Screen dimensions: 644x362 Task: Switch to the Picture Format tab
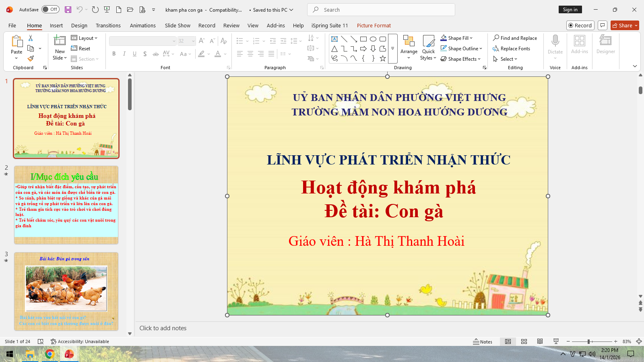[x=374, y=25]
